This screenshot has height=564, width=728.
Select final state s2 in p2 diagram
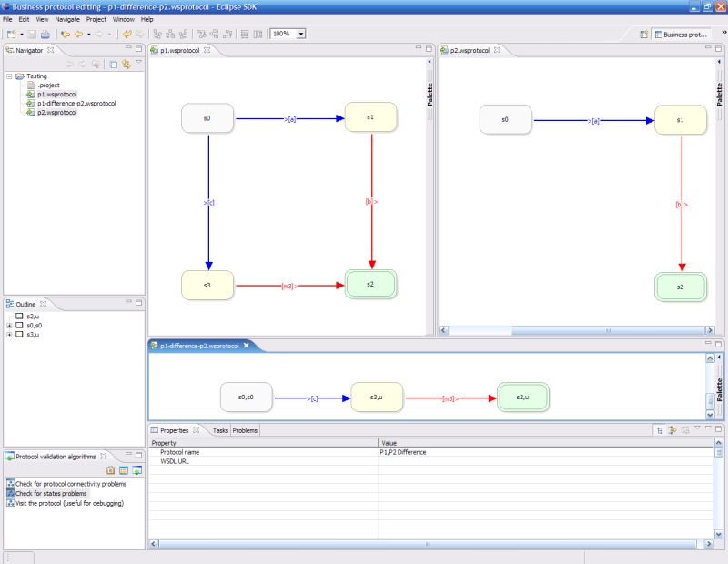680,287
